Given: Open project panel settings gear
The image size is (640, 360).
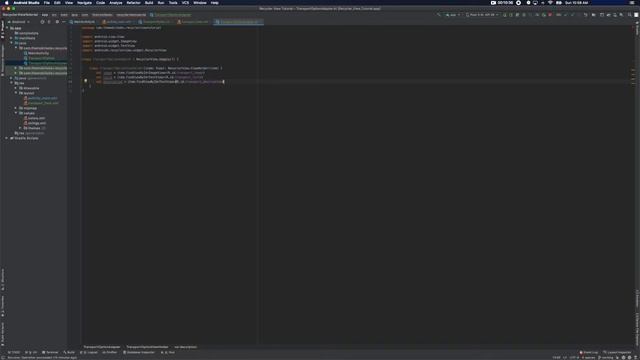Looking at the screenshot, I should (x=57, y=22).
